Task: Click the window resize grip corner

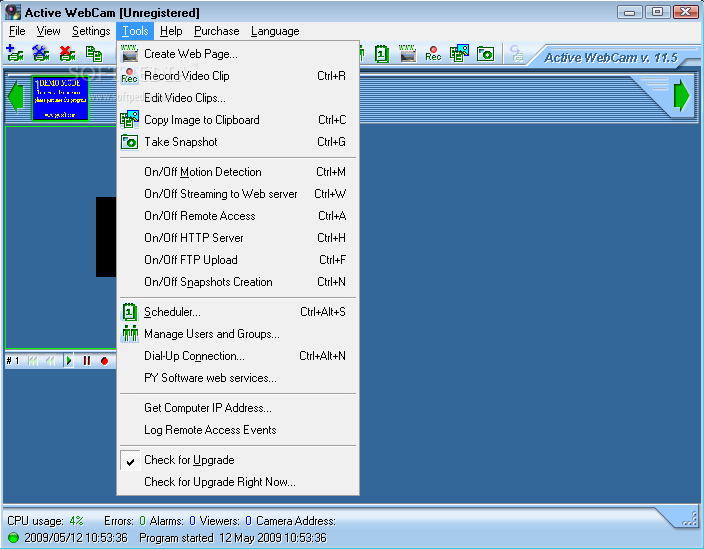Action: [x=690, y=519]
